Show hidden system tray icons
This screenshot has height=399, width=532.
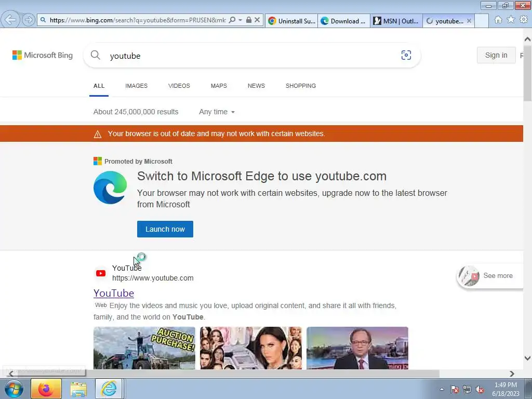442,389
